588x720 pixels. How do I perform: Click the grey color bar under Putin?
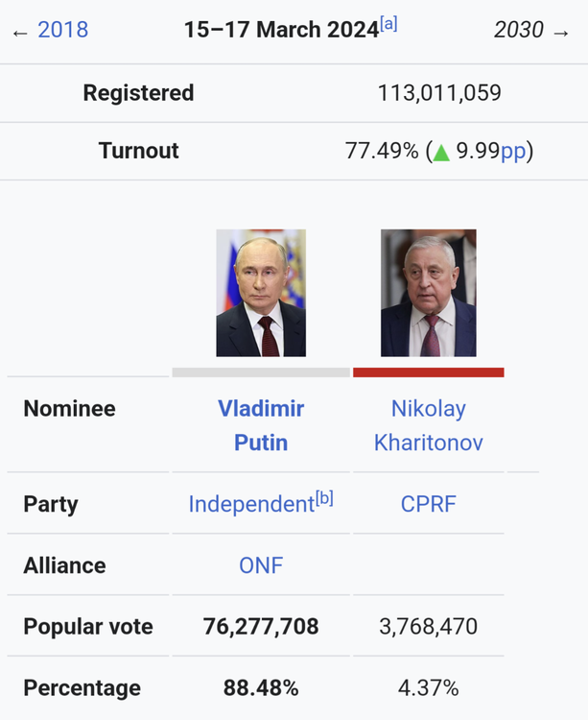[261, 372]
